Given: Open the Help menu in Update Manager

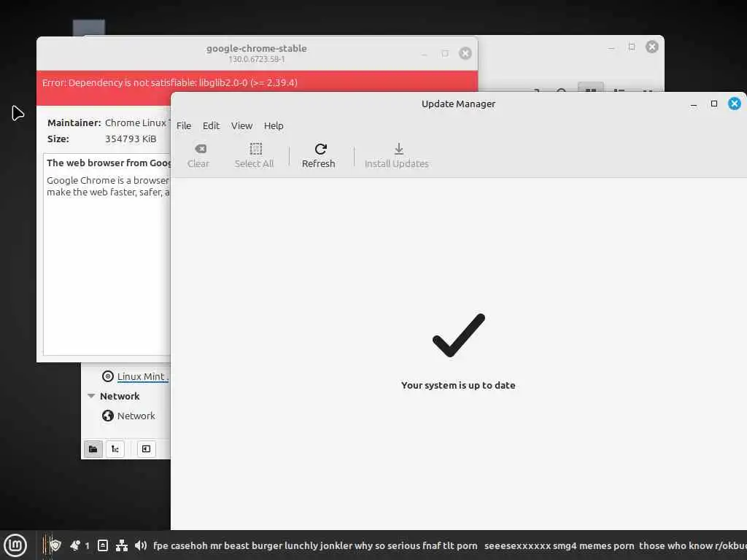Looking at the screenshot, I should (x=274, y=125).
